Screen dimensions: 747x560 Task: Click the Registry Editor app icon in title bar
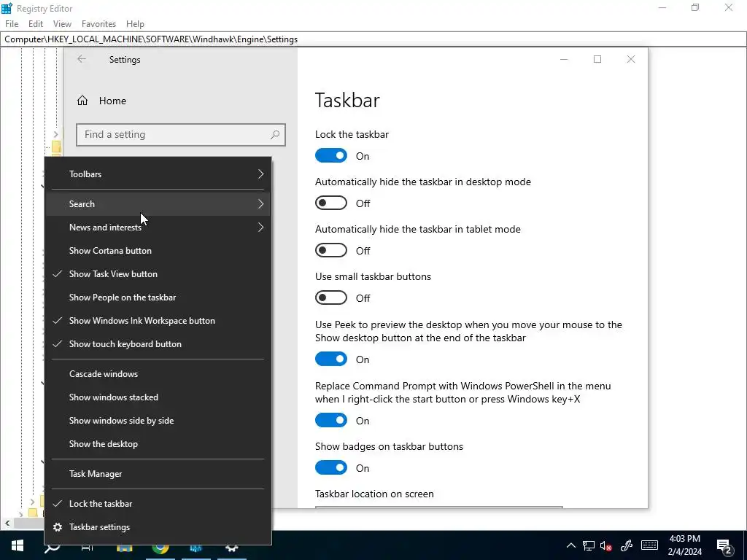click(x=7, y=8)
